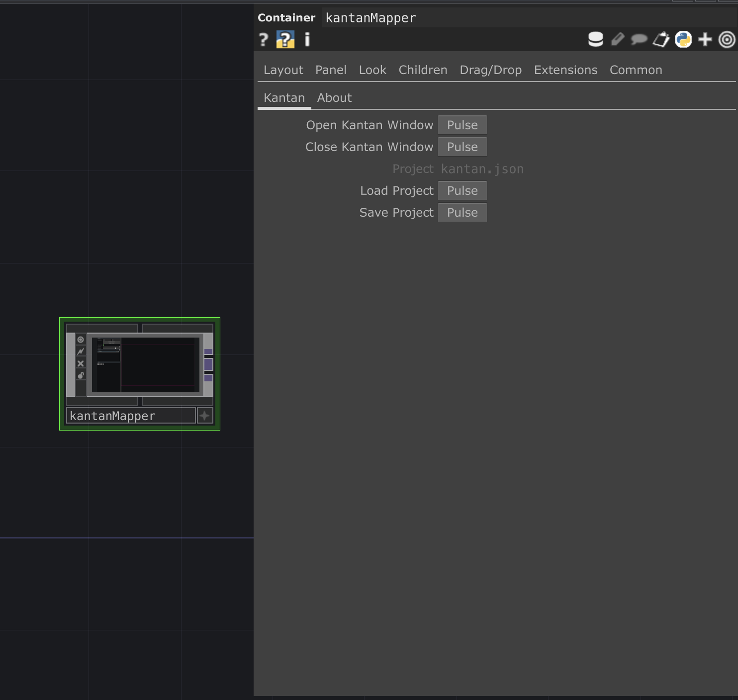The width and height of the screenshot is (738, 700).
Task: Click the Python language icon
Action: coord(683,39)
